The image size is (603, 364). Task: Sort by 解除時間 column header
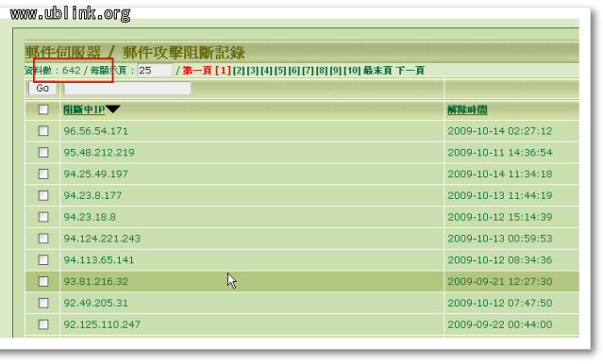point(467,110)
